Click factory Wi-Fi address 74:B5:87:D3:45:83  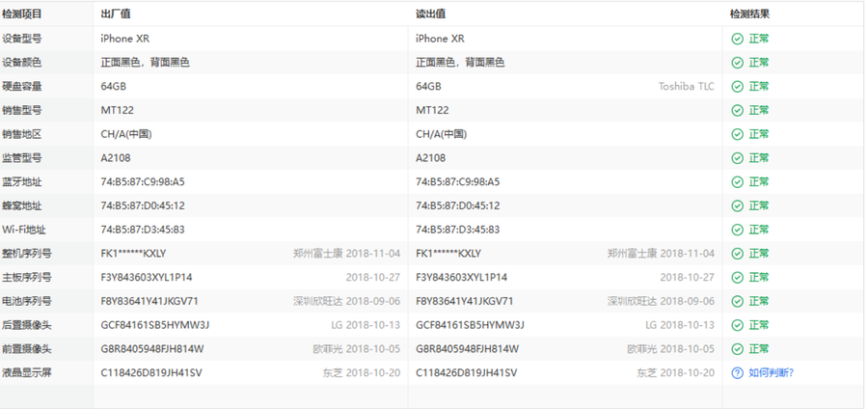143,230
